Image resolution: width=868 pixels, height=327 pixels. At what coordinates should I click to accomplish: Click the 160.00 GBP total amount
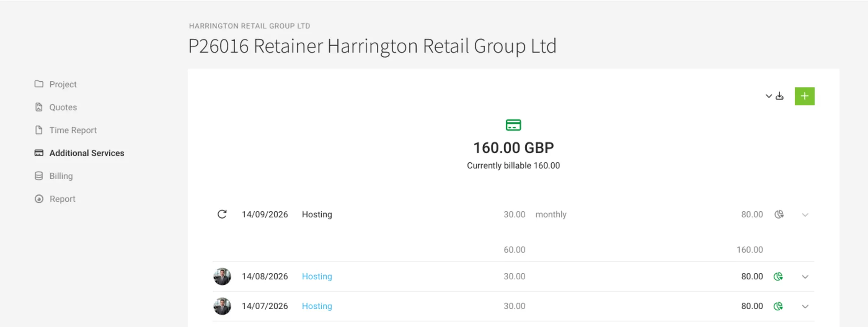(x=513, y=148)
